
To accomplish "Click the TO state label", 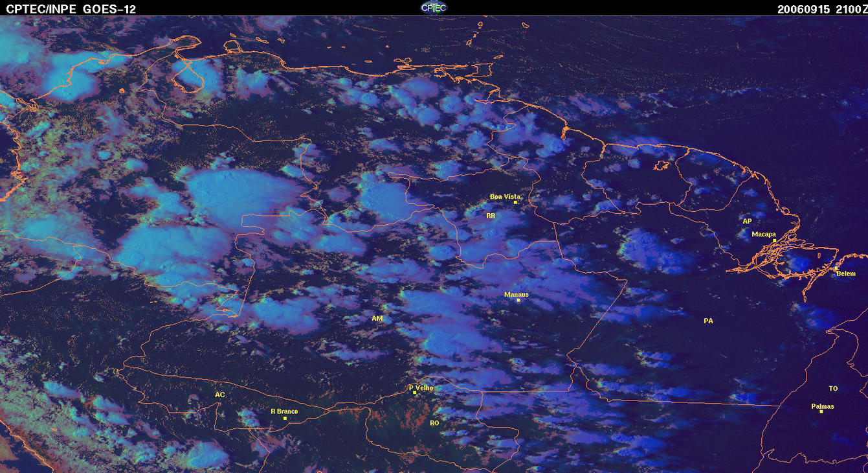I will click(833, 389).
